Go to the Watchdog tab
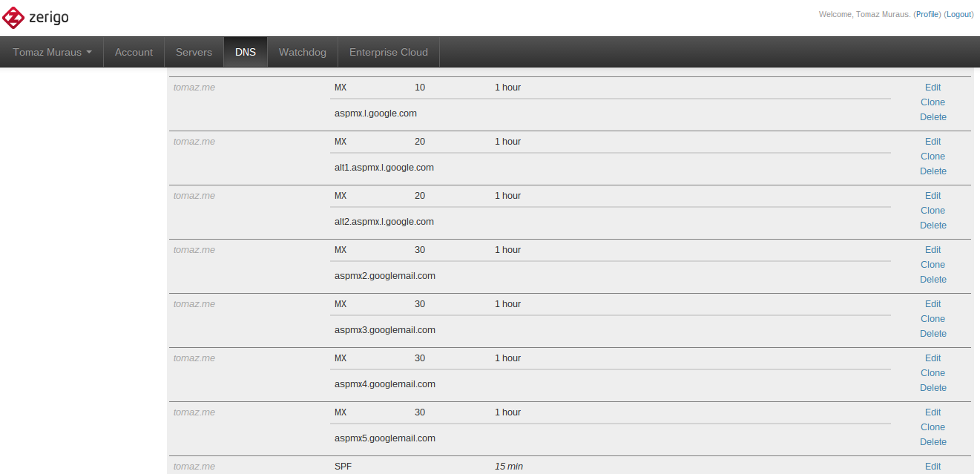The width and height of the screenshot is (980, 474). (302, 52)
